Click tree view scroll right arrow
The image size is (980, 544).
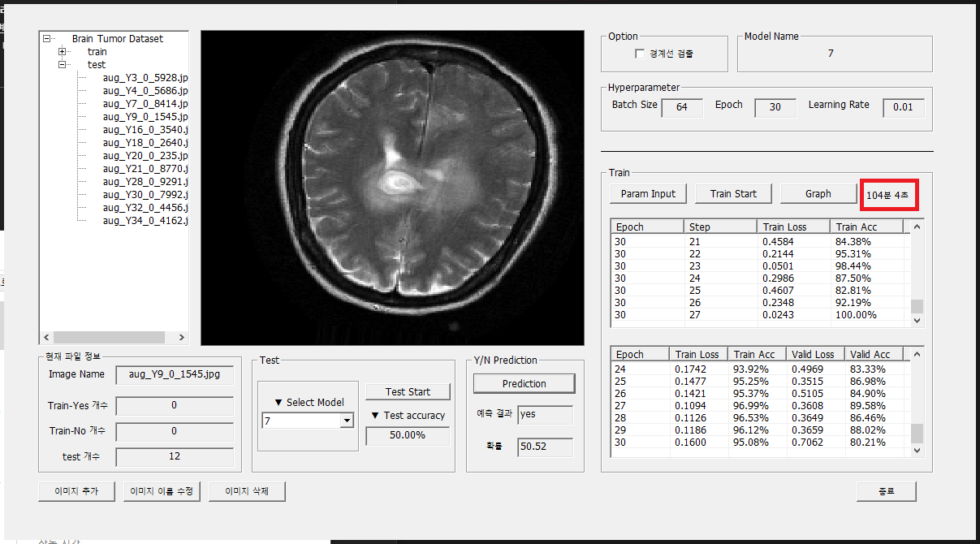pos(182,337)
